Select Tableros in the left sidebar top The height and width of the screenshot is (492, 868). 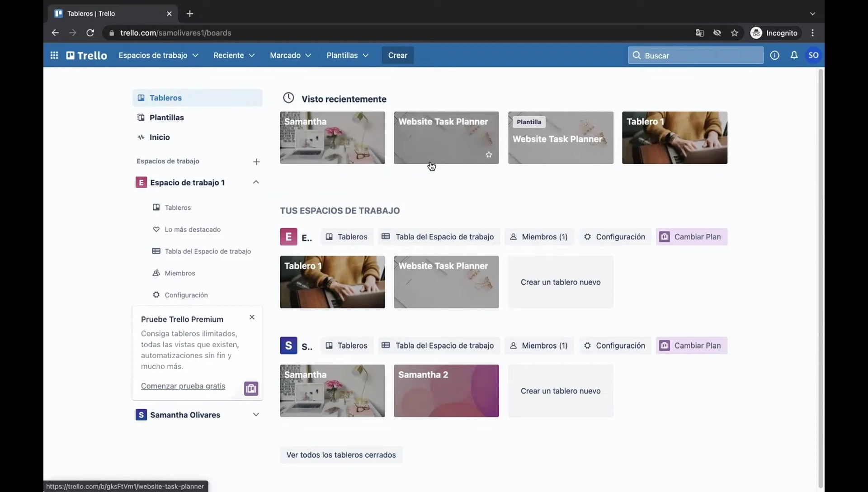click(197, 98)
